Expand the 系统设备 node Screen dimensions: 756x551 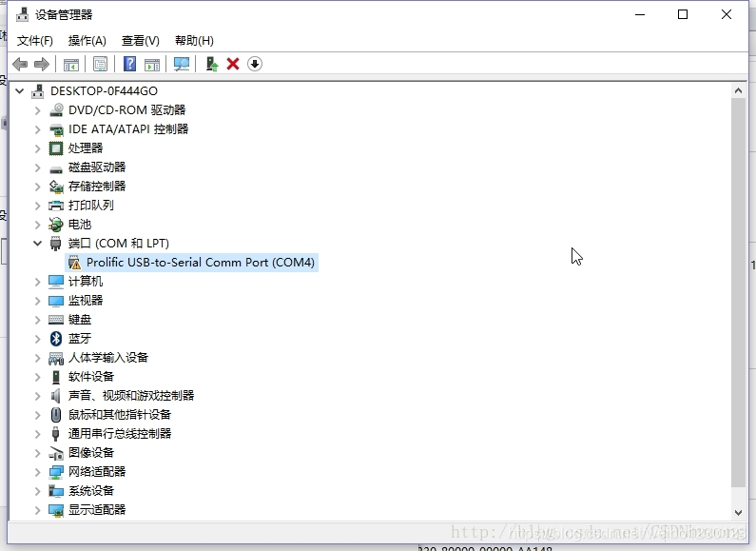coord(38,491)
